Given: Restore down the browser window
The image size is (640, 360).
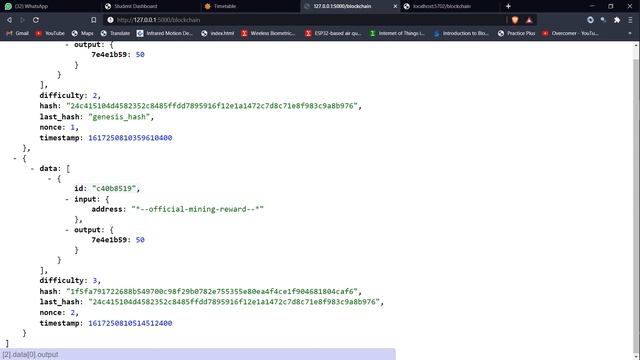Looking at the screenshot, I should pyautogui.click(x=611, y=6).
